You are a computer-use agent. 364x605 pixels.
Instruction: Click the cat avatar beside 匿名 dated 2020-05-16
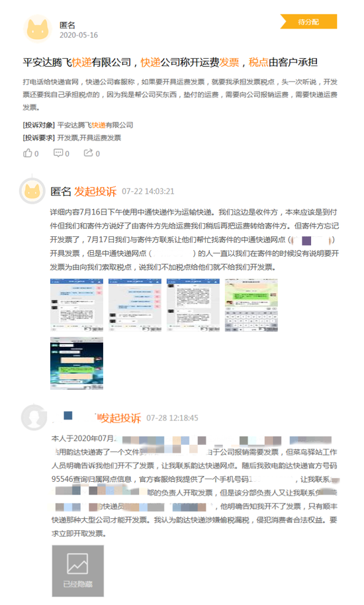38,29
